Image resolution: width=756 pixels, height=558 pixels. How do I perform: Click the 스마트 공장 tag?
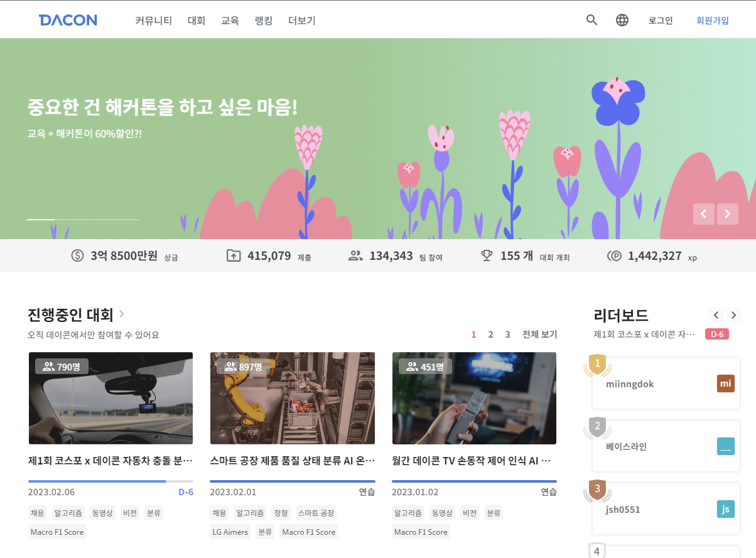click(316, 513)
